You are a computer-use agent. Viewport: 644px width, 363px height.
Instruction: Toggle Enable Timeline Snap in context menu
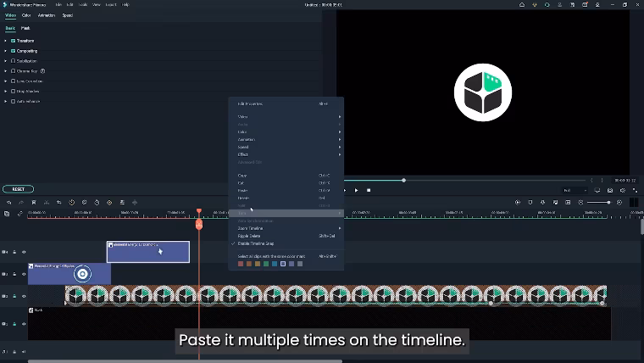[286, 243]
